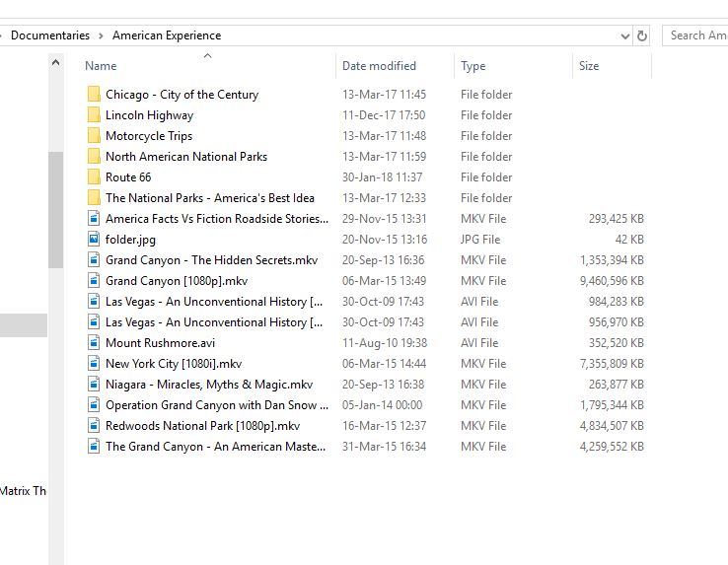Click American Experience in the breadcrumb path
Viewport: 728px width, 565px height.
tap(167, 35)
